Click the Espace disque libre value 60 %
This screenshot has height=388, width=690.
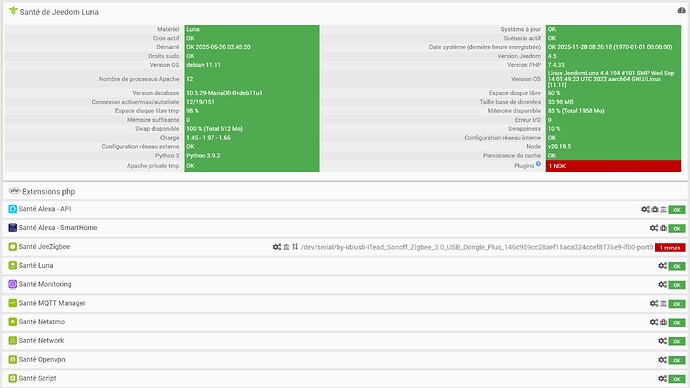coord(554,93)
